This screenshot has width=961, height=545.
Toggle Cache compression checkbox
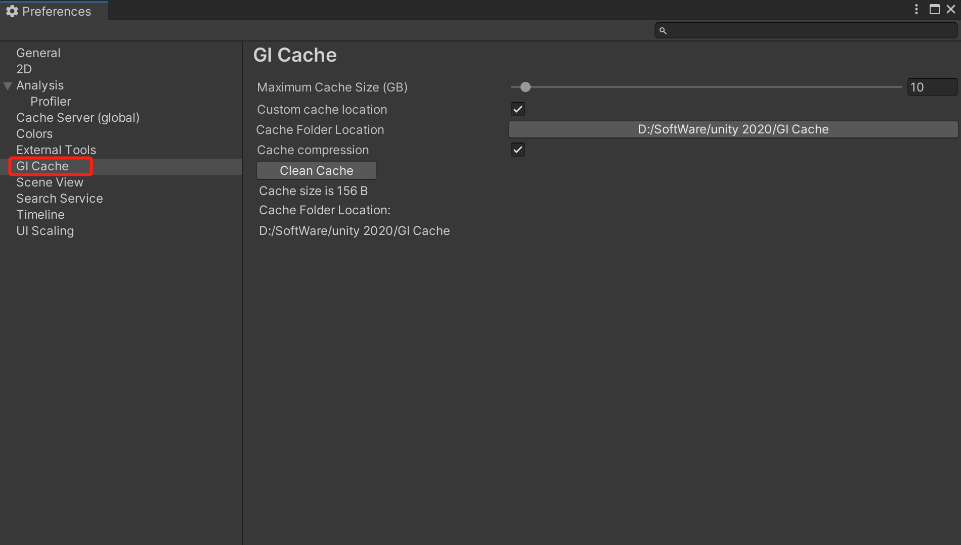point(518,150)
